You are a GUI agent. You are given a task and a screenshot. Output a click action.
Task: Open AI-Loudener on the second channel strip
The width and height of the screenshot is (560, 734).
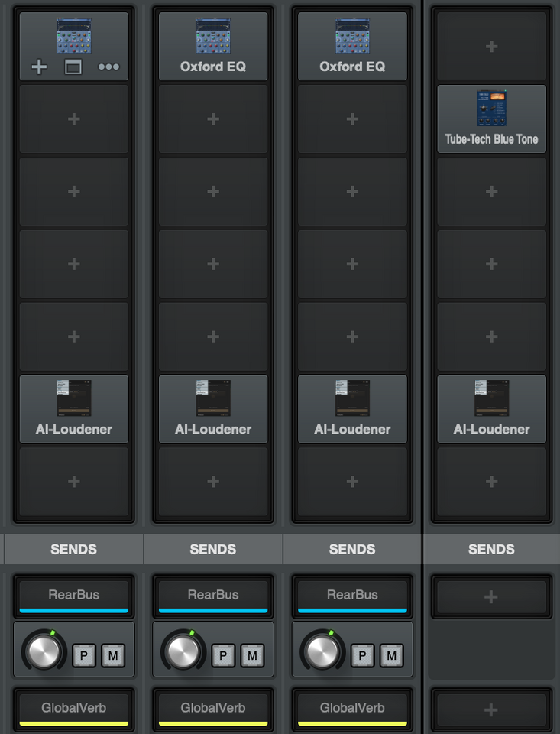click(x=213, y=409)
